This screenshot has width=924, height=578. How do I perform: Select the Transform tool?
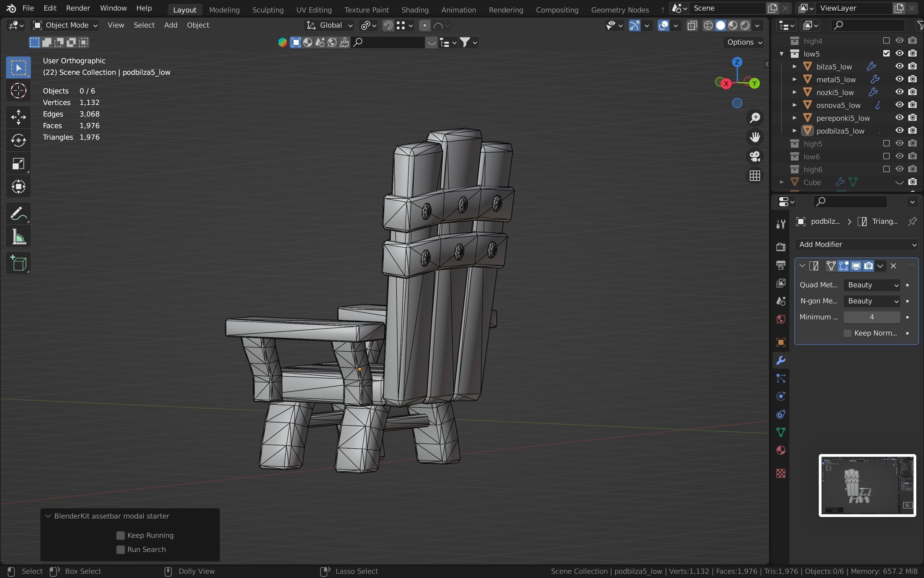point(18,187)
